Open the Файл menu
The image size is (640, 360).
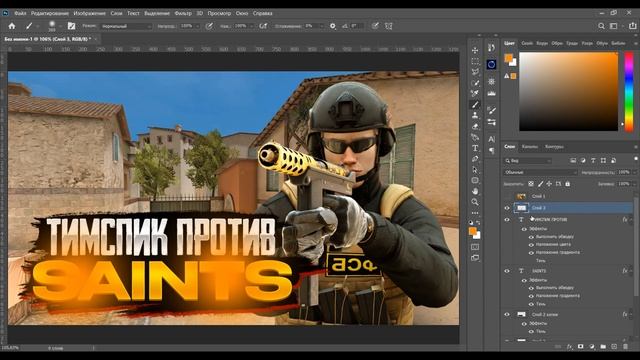point(20,13)
